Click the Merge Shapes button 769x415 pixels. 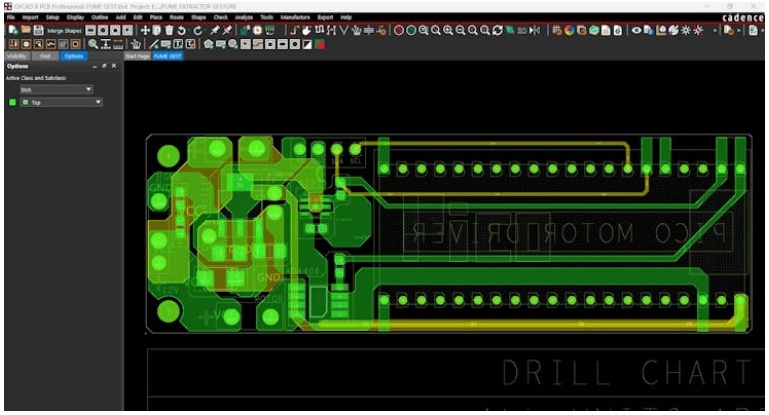coord(62,31)
